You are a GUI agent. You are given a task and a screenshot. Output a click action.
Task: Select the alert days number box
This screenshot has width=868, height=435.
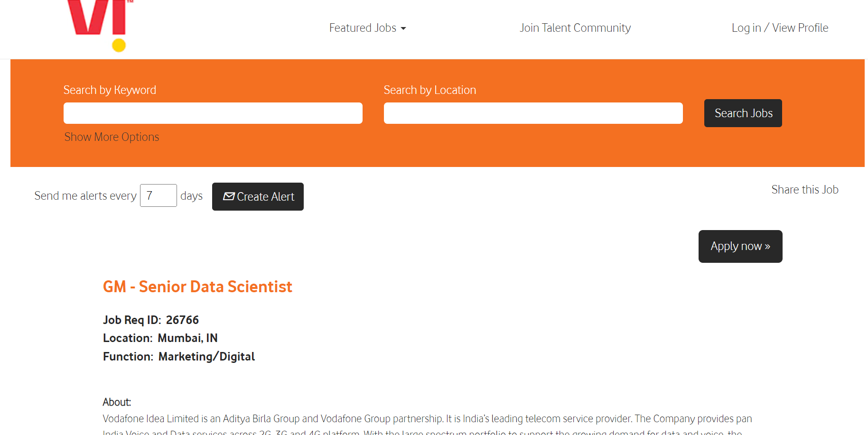pos(159,195)
